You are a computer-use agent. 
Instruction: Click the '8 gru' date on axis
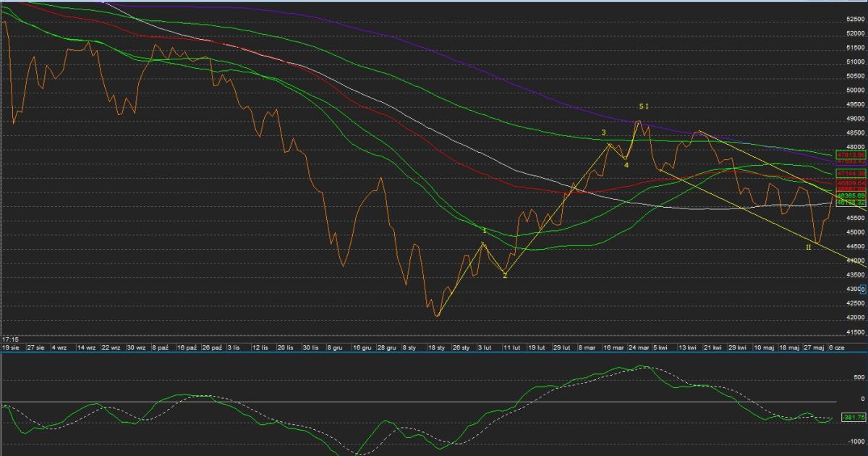pos(335,347)
